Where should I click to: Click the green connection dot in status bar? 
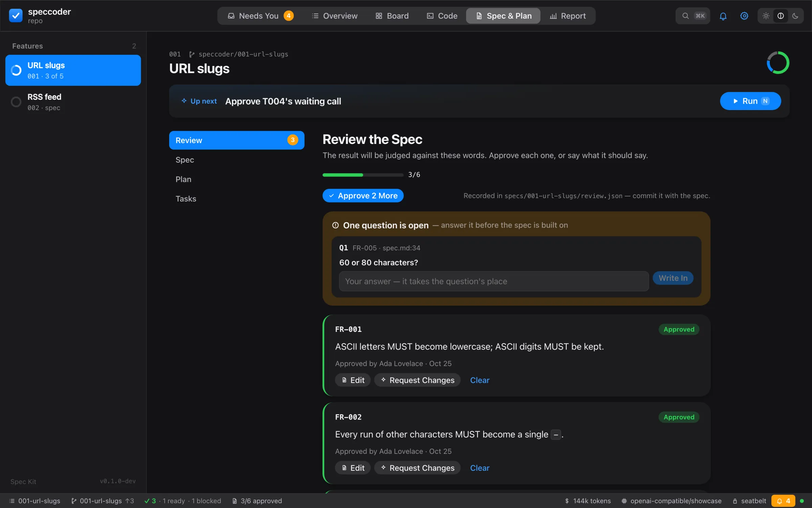(x=802, y=501)
